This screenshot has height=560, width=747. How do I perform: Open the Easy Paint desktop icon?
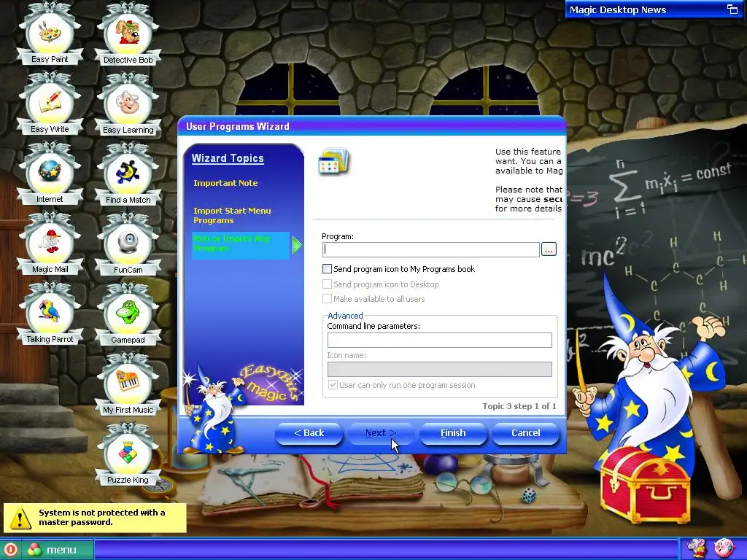(50, 34)
